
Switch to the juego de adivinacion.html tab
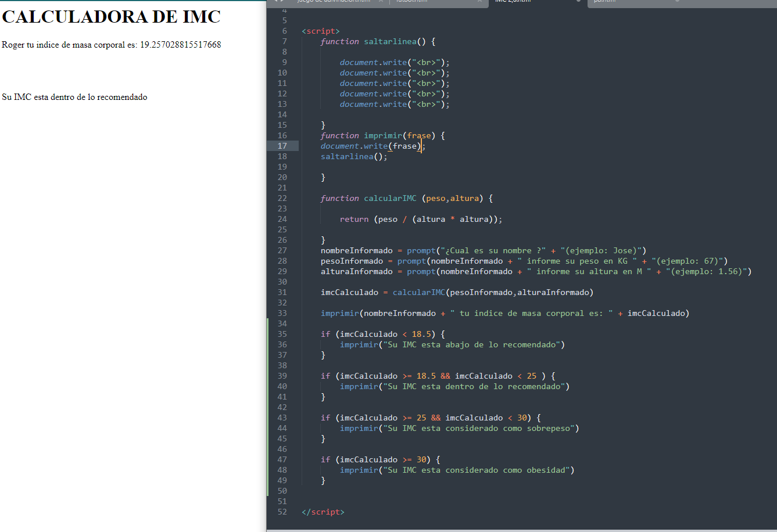point(332,2)
